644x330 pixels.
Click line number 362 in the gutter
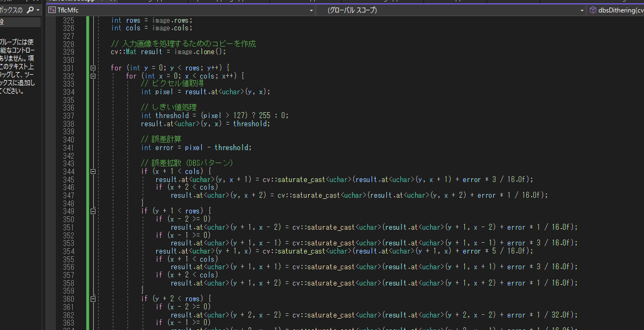click(x=68, y=315)
